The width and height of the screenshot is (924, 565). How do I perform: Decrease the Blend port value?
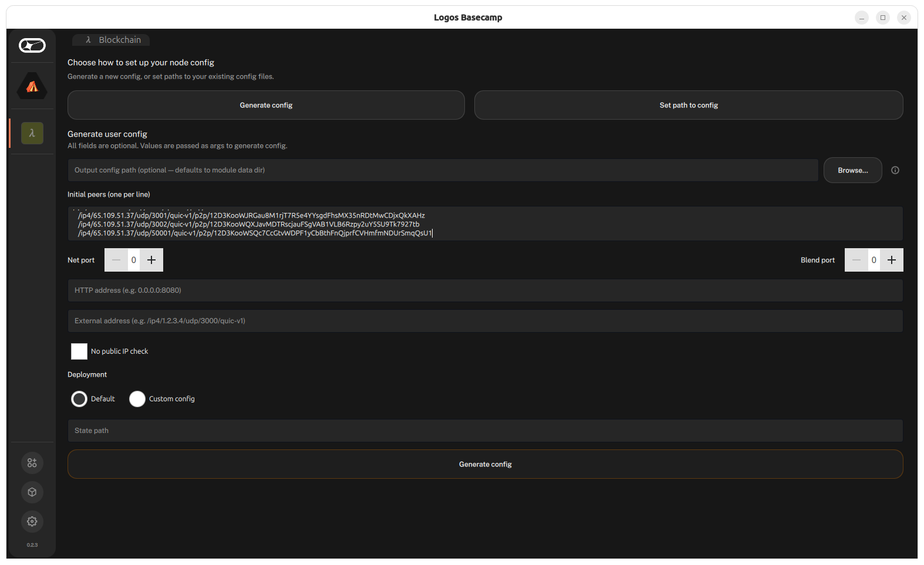[856, 260]
